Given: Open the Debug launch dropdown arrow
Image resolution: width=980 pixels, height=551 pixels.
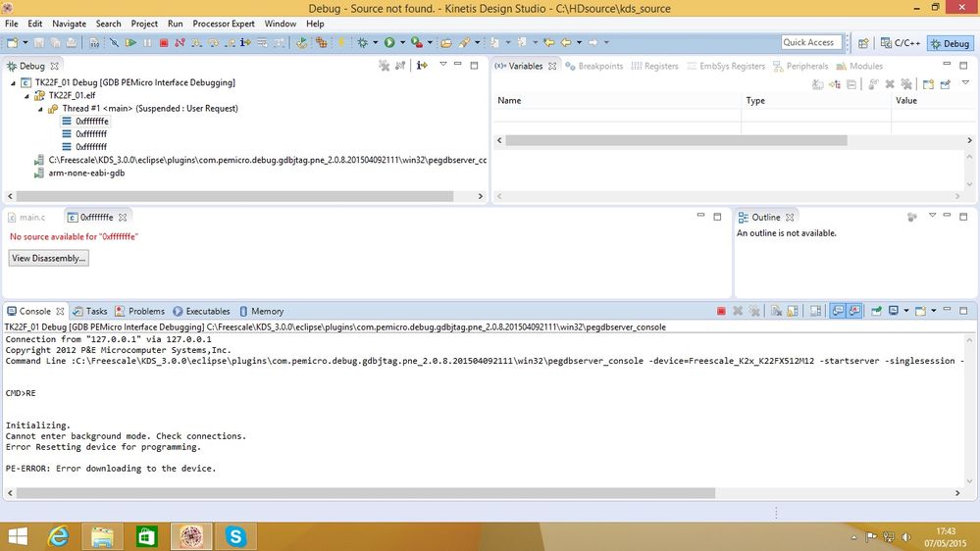Looking at the screenshot, I should (375, 42).
